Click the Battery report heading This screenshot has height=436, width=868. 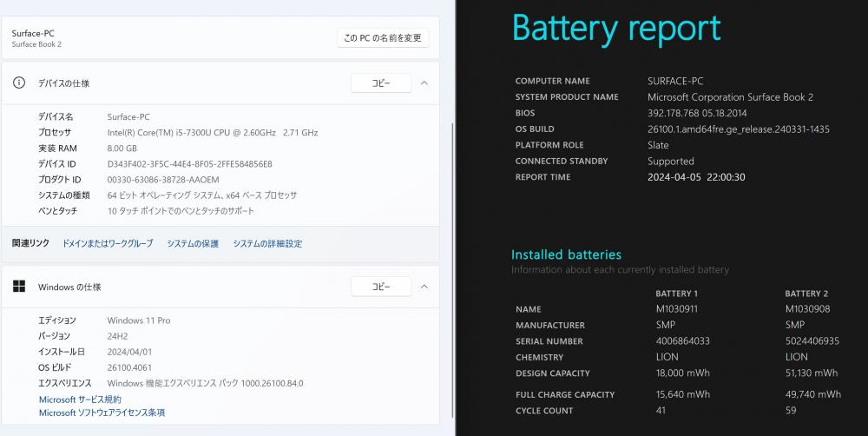(616, 29)
